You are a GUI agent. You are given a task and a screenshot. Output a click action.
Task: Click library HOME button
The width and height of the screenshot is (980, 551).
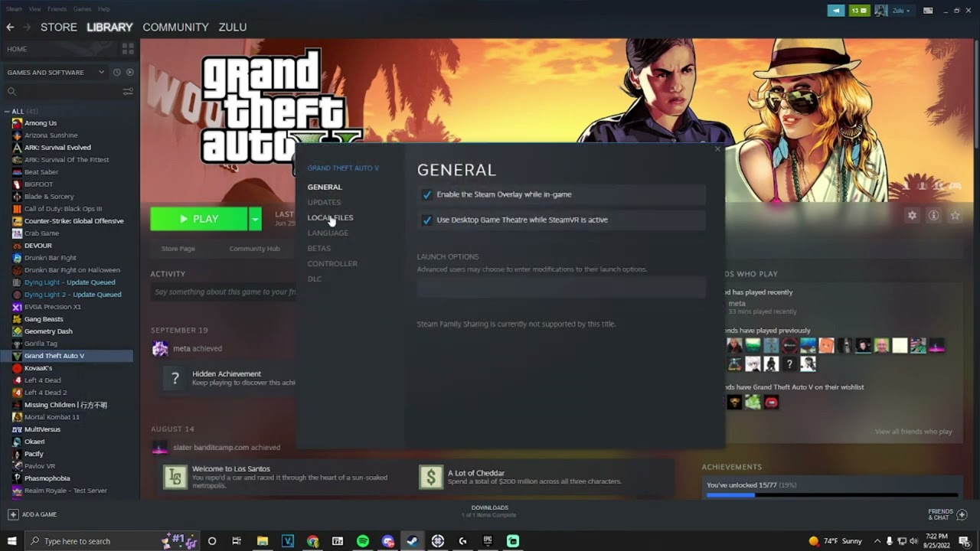[17, 49]
